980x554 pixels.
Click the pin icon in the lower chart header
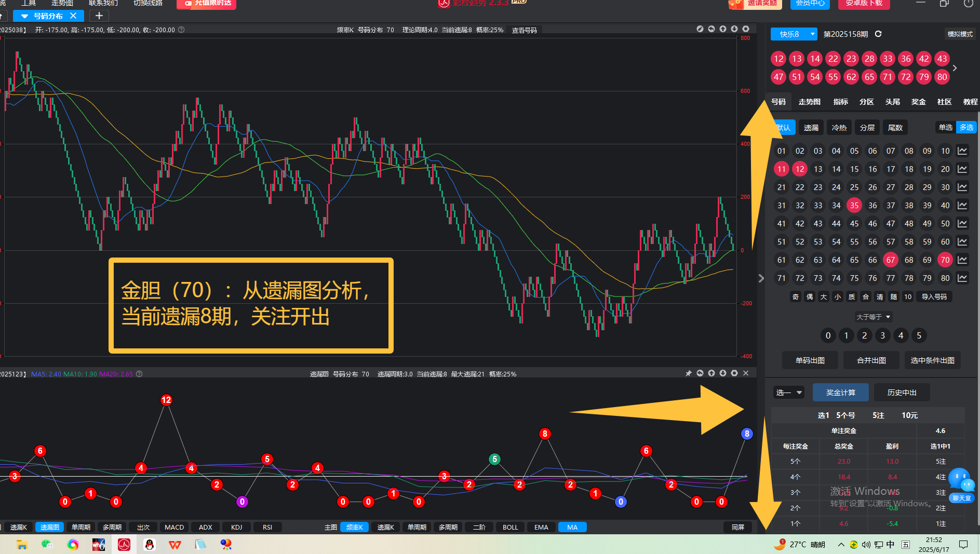click(689, 373)
